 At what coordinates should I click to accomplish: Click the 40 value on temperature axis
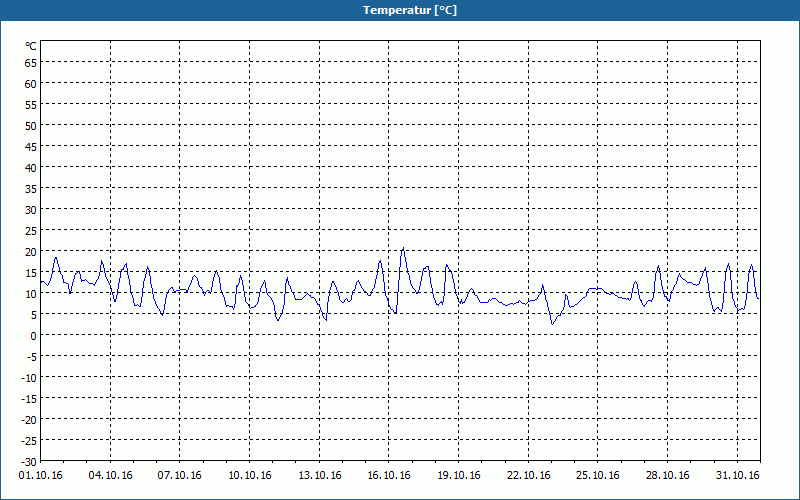(31, 167)
